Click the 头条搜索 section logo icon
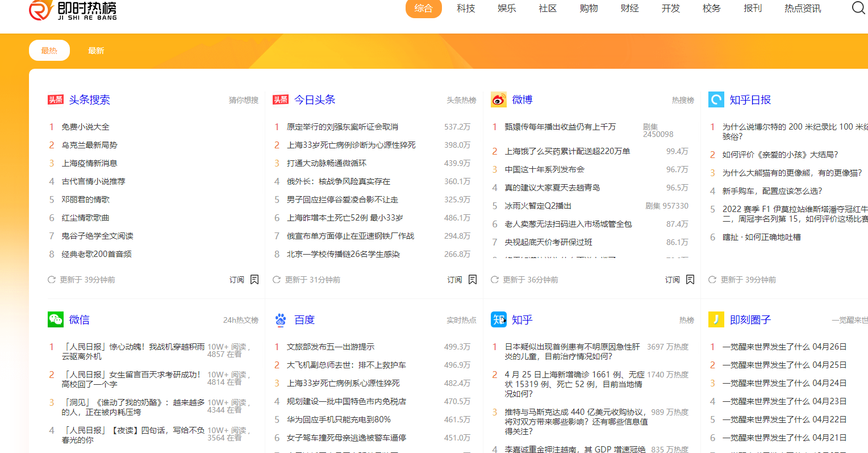868x453 pixels. point(56,99)
